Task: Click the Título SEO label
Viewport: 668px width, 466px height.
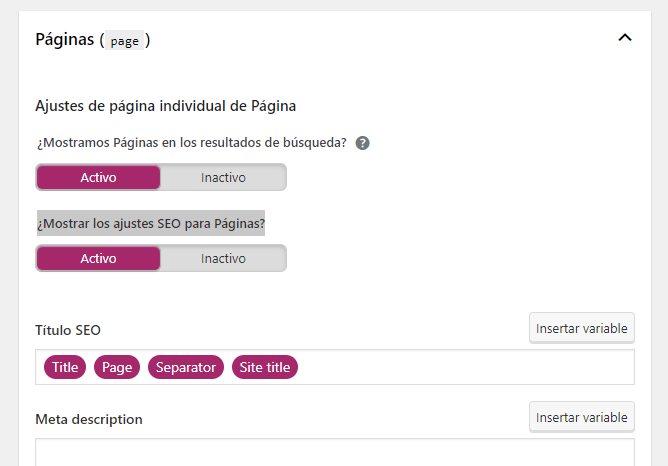Action: pyautogui.click(x=68, y=330)
